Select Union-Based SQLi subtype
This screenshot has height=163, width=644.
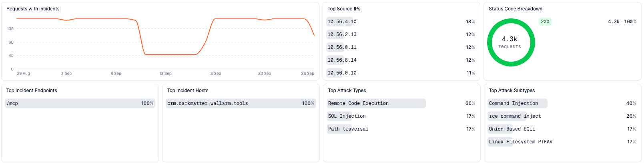click(x=562, y=129)
